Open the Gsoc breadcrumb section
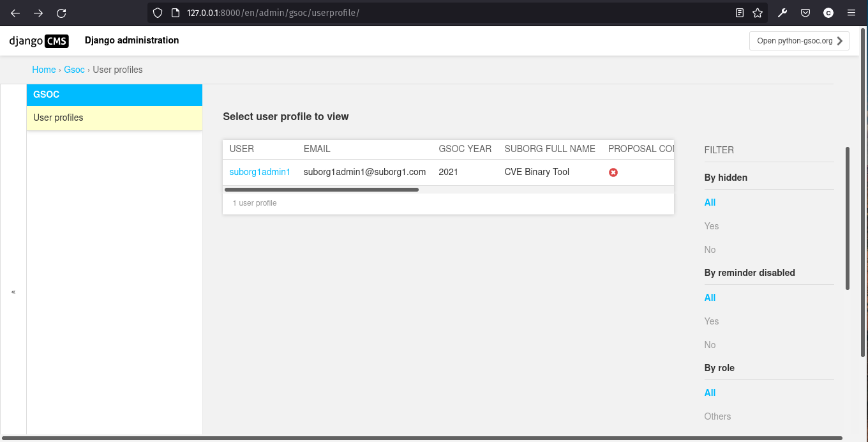The height and width of the screenshot is (442, 868). click(x=74, y=70)
